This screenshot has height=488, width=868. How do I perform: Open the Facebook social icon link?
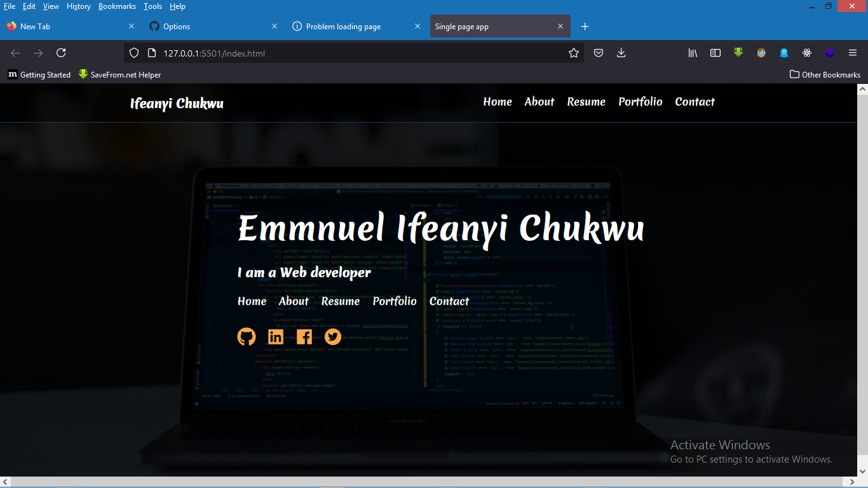click(x=304, y=337)
